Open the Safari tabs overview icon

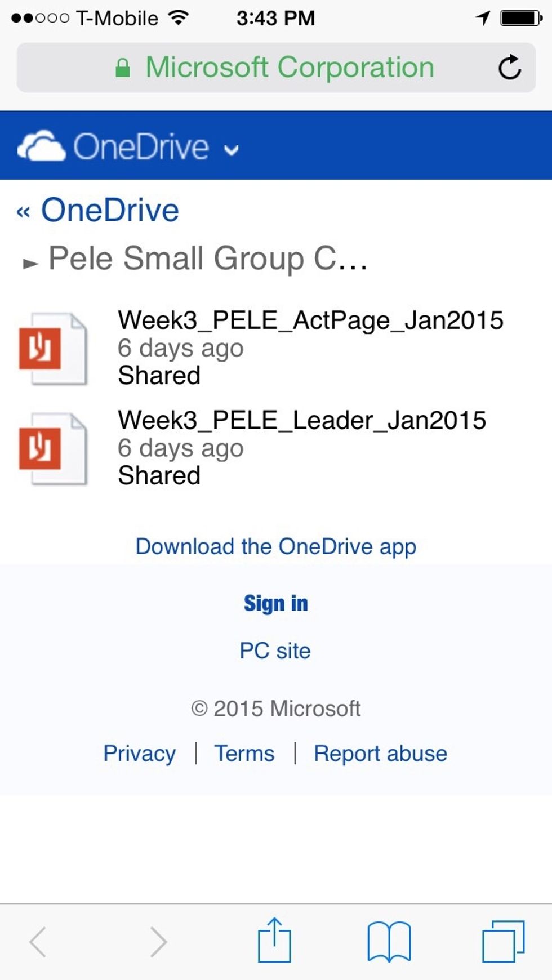click(x=503, y=941)
